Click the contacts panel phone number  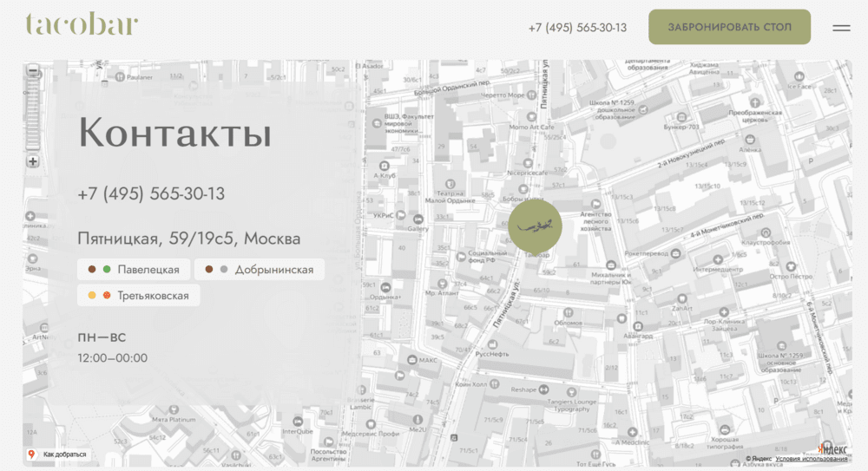[x=151, y=193]
